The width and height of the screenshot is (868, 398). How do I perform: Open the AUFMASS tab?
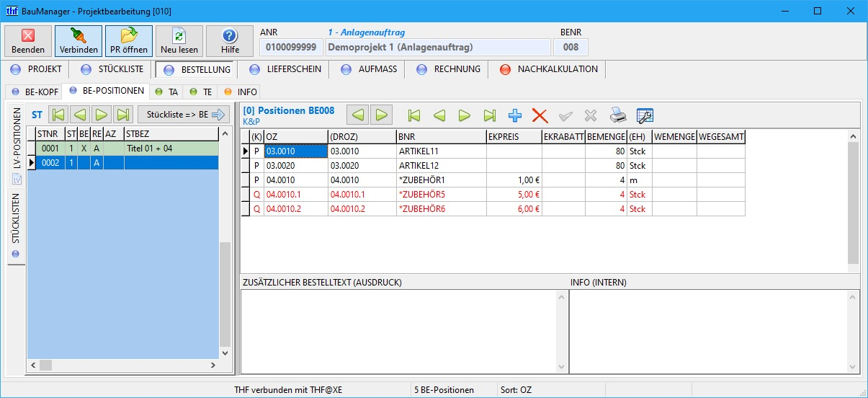pyautogui.click(x=367, y=69)
